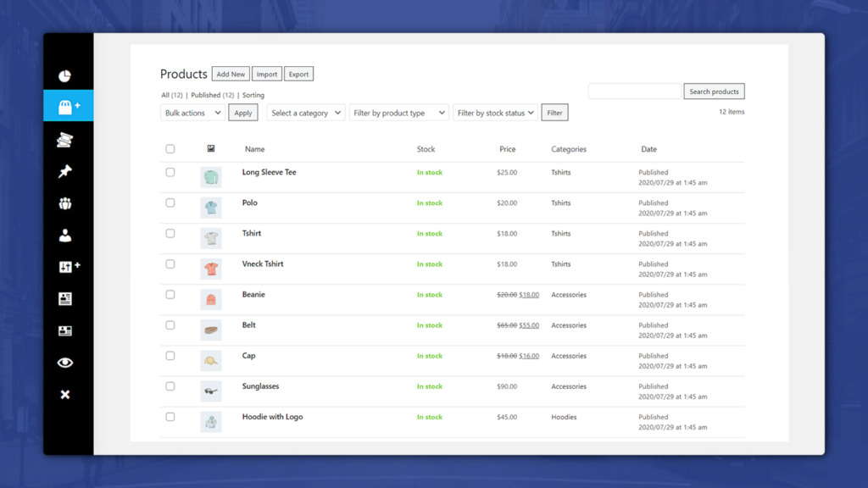
Task: Click the Tshirts category in Polo row
Action: pyautogui.click(x=561, y=203)
